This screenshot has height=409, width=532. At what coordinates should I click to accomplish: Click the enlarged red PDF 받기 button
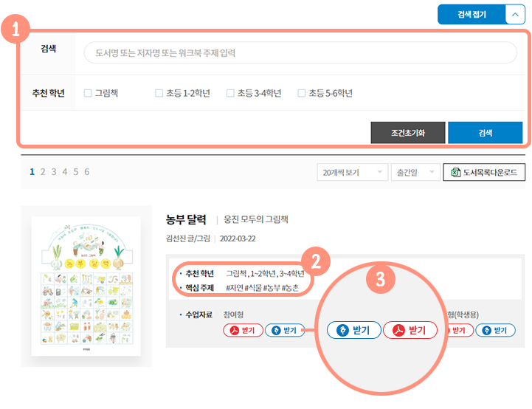tap(410, 330)
